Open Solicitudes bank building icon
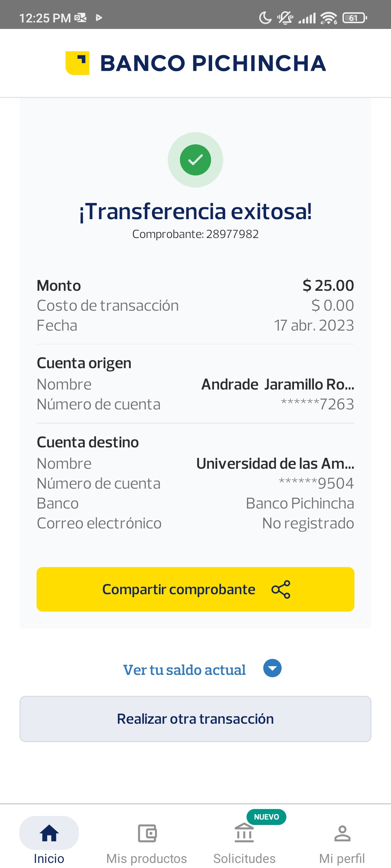The width and height of the screenshot is (391, 868). (244, 833)
